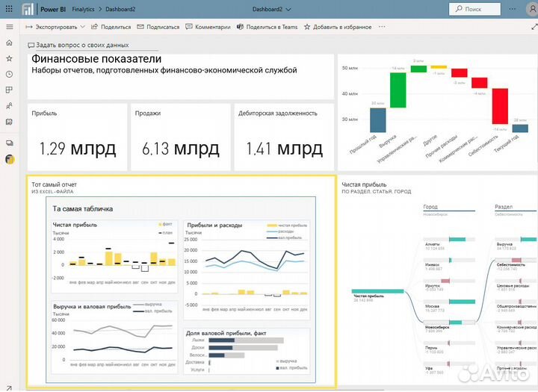Click Экспортировать export button
Viewport: 538px width, 392px height.
coord(52,27)
